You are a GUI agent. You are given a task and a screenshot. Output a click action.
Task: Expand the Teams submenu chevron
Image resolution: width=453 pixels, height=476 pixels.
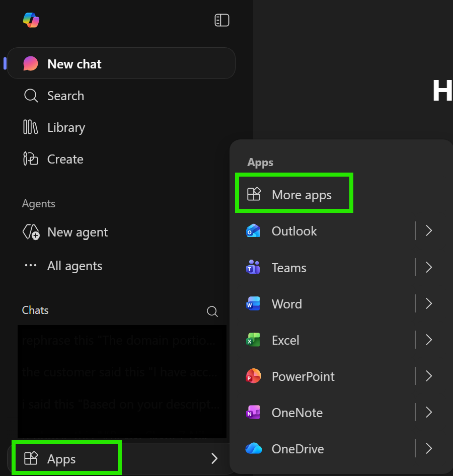[429, 267]
